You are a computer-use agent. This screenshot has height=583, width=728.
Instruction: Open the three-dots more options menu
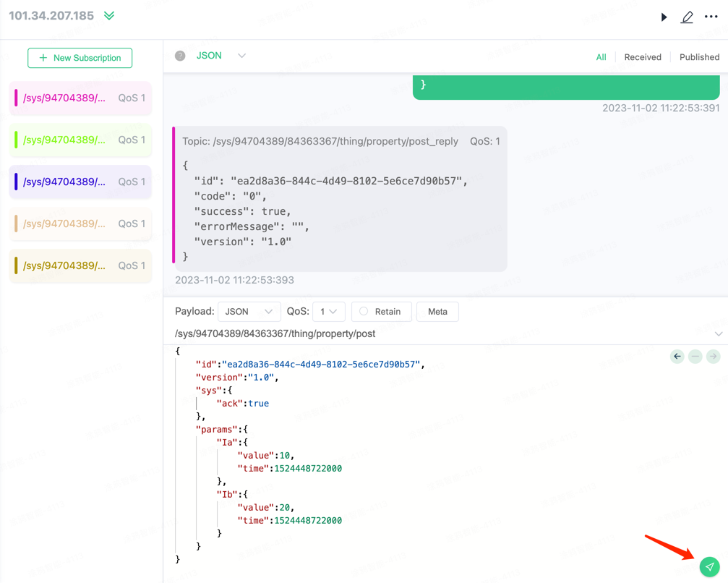pos(711,17)
